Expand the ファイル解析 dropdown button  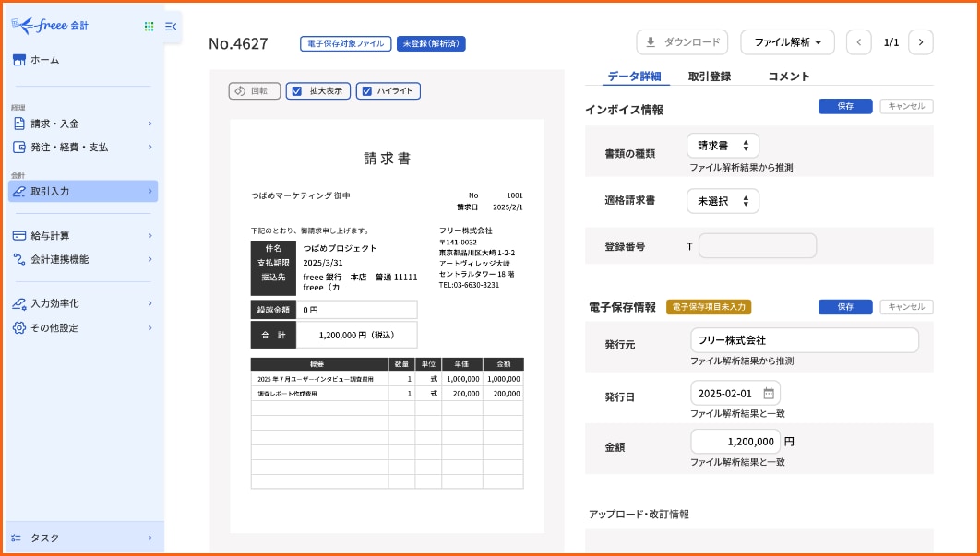click(787, 42)
